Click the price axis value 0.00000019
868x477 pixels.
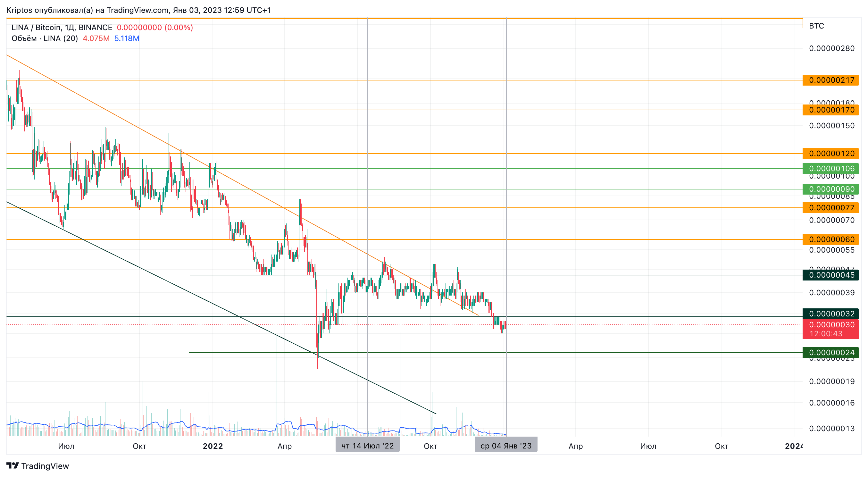tap(831, 381)
